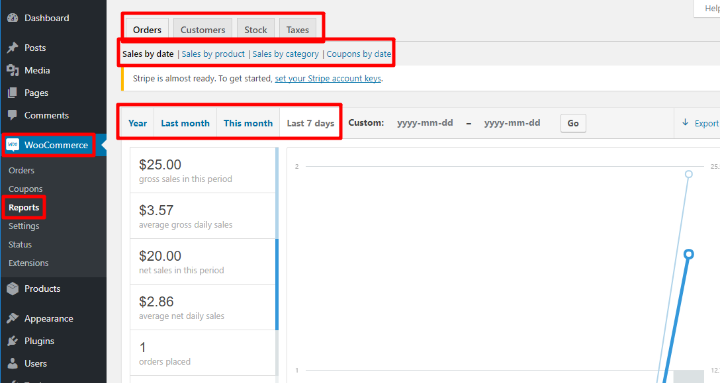Click the thick net sales data point on chart
720x383 pixels.
point(688,254)
